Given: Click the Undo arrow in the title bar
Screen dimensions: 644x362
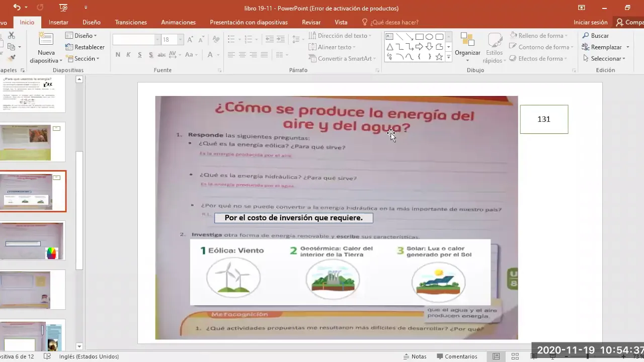Looking at the screenshot, I should pyautogui.click(x=17, y=8).
